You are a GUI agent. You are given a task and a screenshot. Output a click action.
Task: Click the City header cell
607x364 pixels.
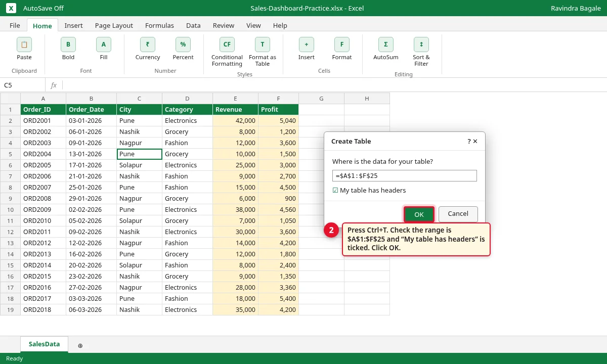click(x=139, y=109)
